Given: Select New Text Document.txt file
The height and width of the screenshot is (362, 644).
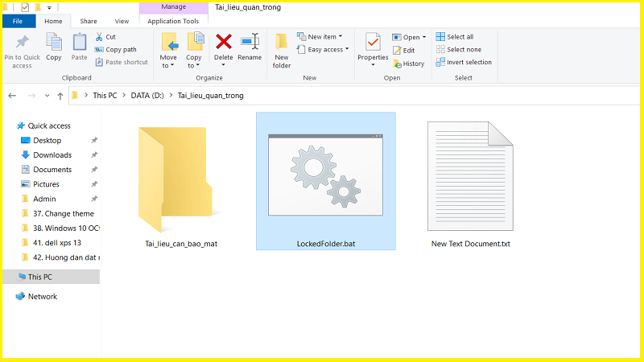Looking at the screenshot, I should tap(470, 185).
